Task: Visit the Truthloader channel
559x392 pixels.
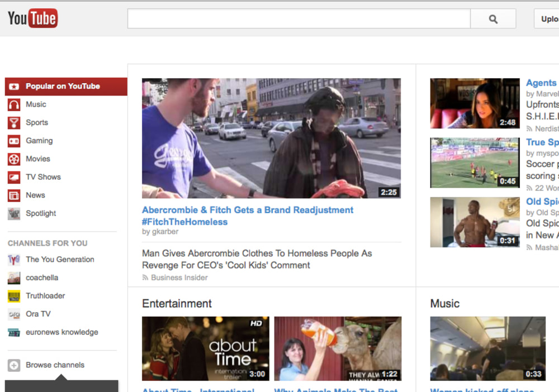Action: [45, 295]
